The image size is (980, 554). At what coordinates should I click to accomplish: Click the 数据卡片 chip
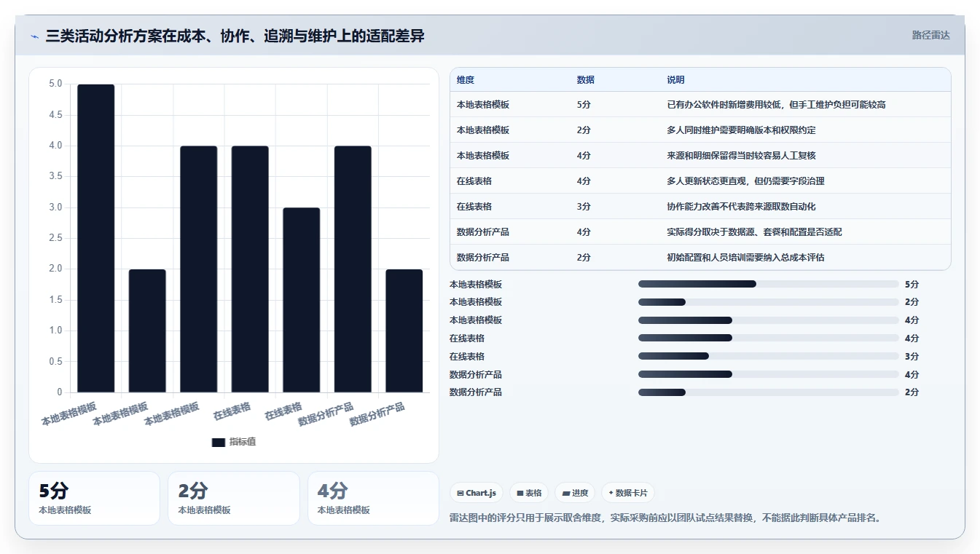[628, 493]
